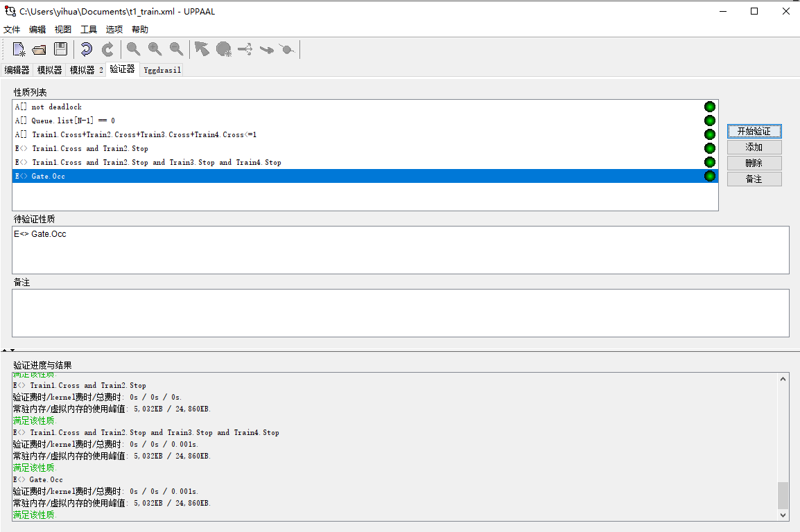
Task: Click the Zoom in magnifier icon
Action: (155, 49)
